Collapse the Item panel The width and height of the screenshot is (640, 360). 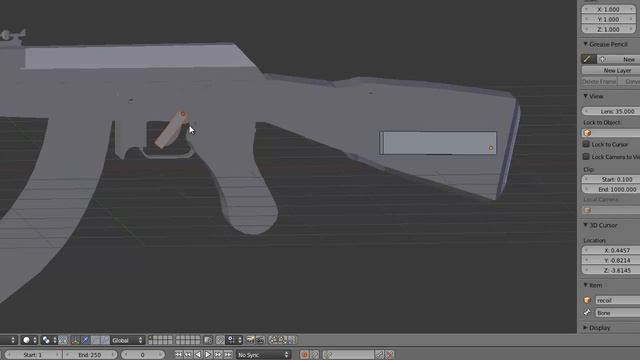(x=585, y=285)
